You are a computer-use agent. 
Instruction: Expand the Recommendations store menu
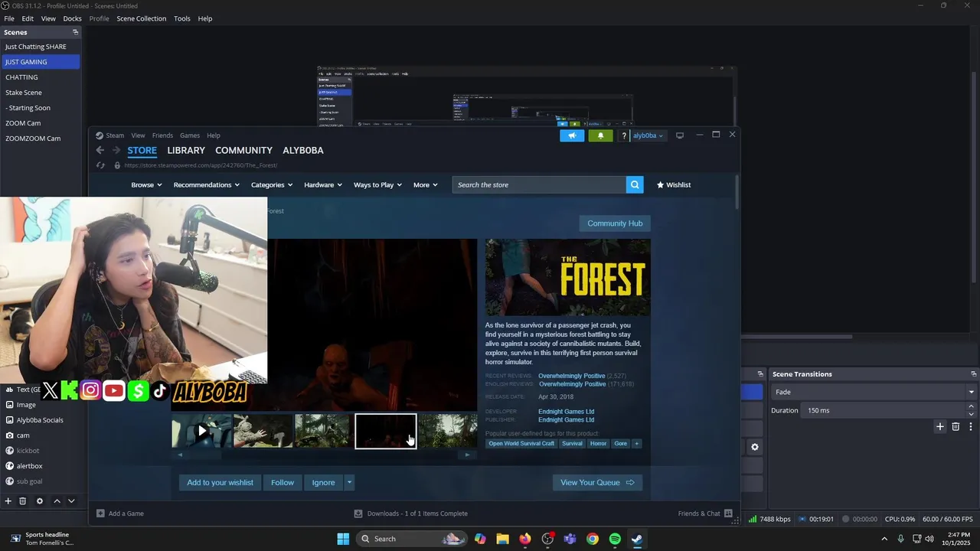point(206,184)
